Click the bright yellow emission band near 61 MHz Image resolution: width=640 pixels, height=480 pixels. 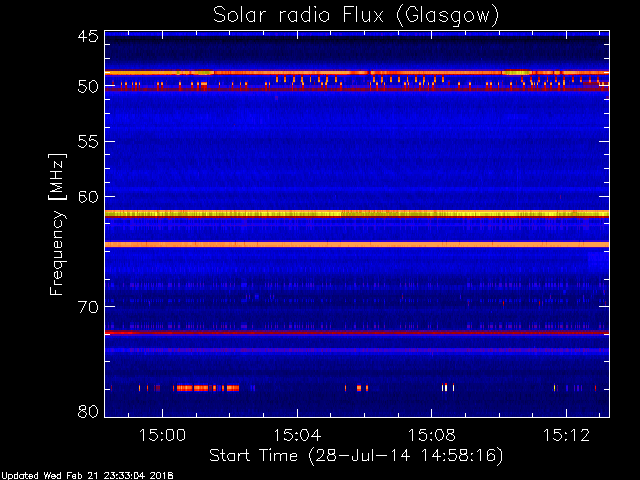(357, 213)
